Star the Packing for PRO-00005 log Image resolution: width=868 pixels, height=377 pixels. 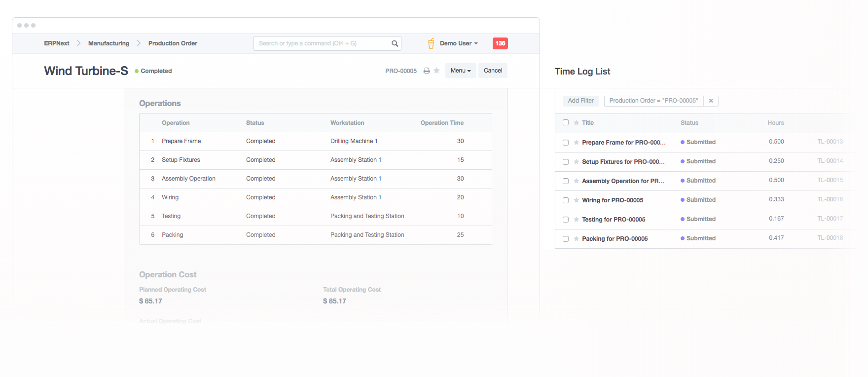click(x=576, y=238)
